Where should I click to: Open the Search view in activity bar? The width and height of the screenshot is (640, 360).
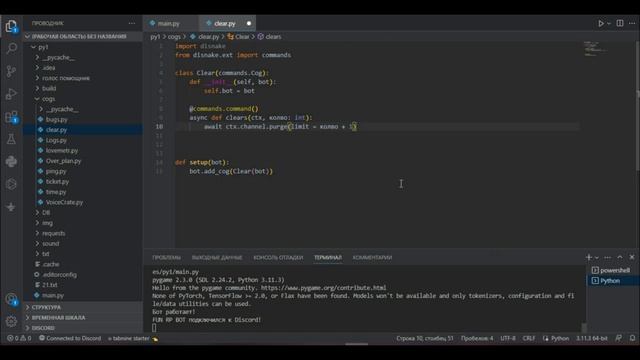coord(11,49)
